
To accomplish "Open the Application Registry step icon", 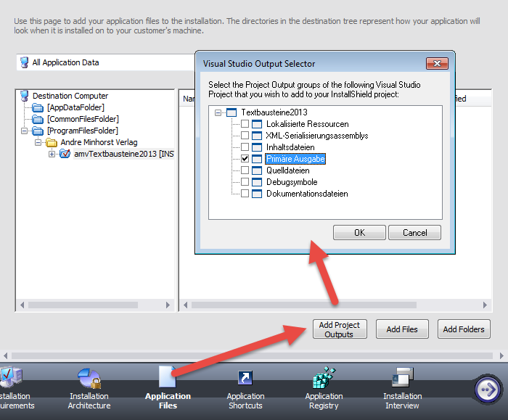I will pyautogui.click(x=324, y=377).
